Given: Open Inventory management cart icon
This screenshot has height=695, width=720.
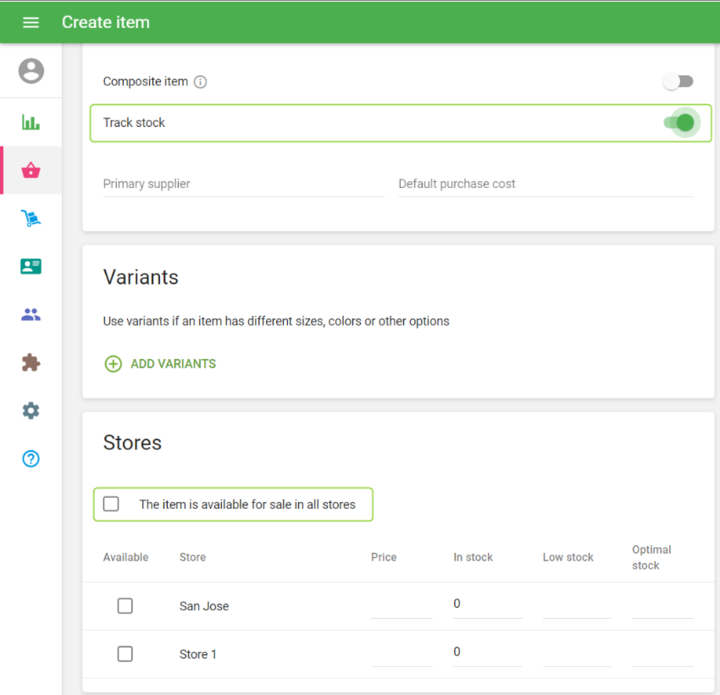Looking at the screenshot, I should tap(31, 218).
